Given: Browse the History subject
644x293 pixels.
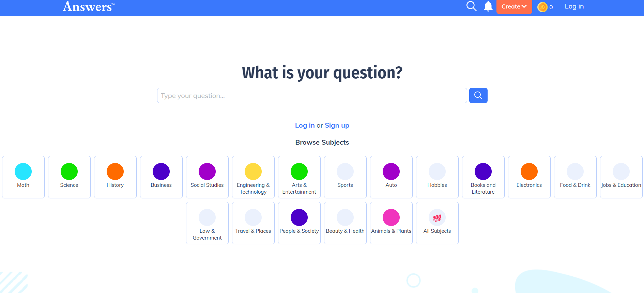Looking at the screenshot, I should [115, 177].
